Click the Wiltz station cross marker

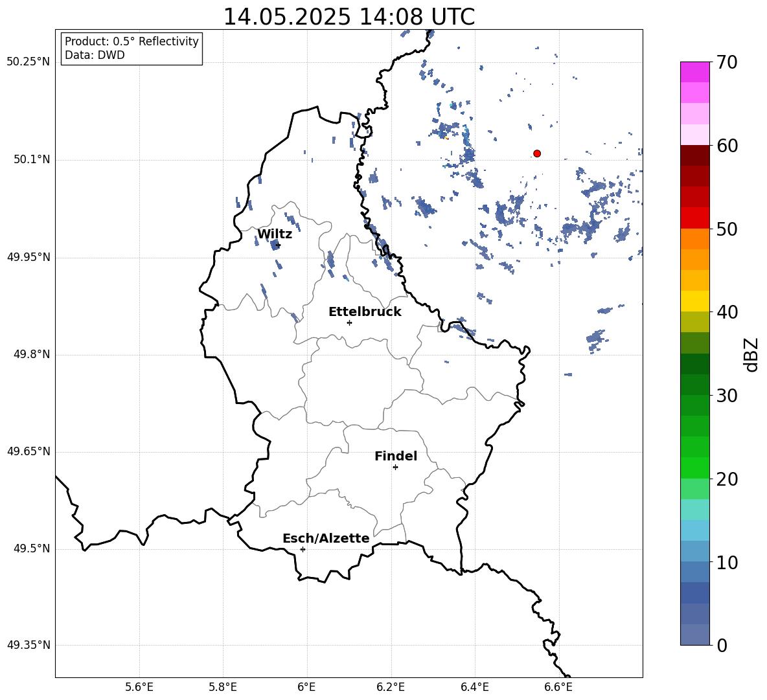point(278,245)
